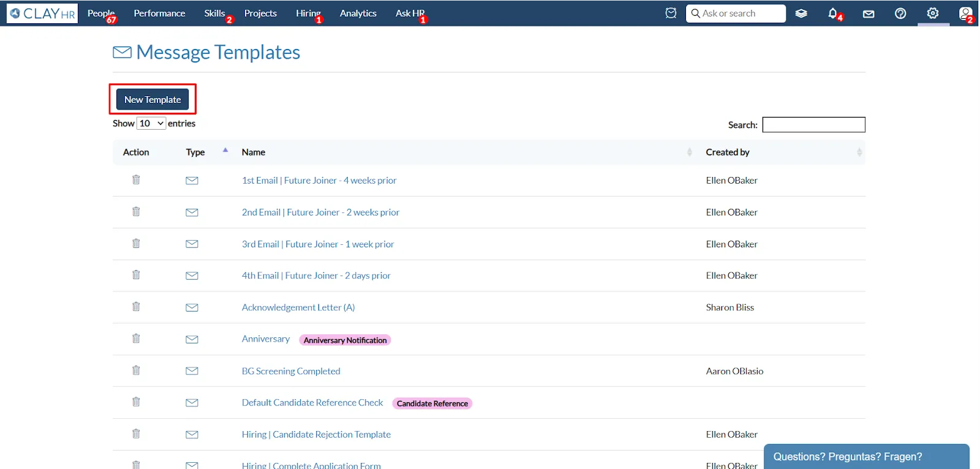
Task: Delete Hiring Candidate Rejection Template row
Action: (x=136, y=433)
